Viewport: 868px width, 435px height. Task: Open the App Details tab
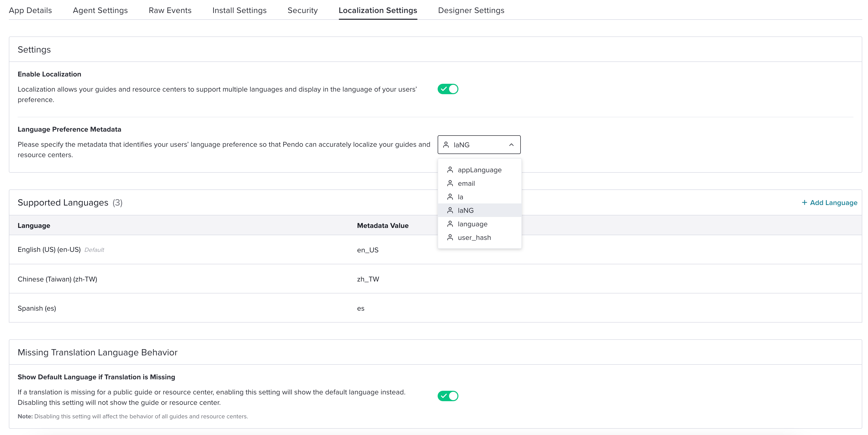(x=30, y=10)
